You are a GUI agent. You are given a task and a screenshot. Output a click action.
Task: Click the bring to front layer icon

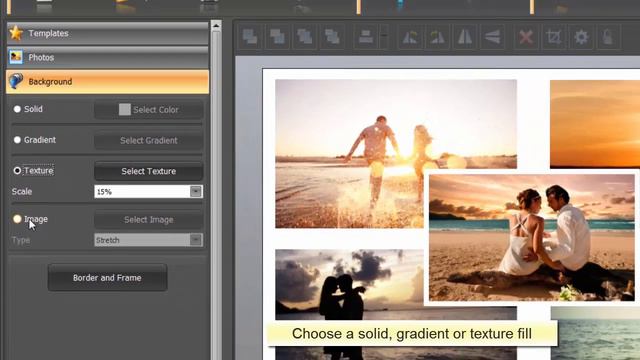coord(250,37)
